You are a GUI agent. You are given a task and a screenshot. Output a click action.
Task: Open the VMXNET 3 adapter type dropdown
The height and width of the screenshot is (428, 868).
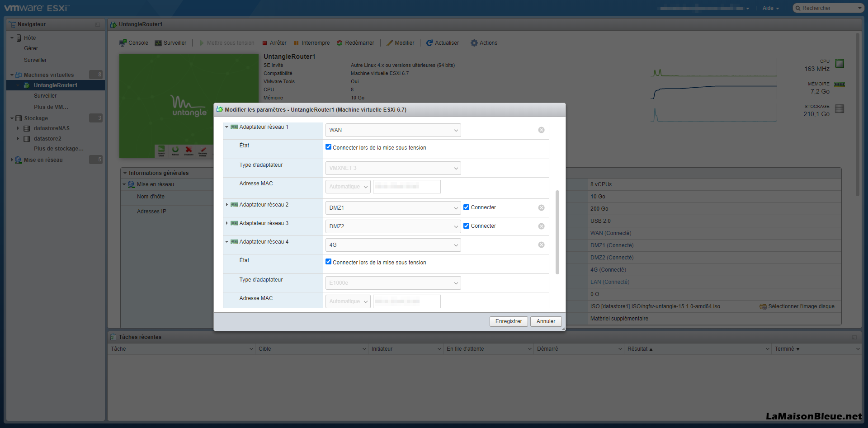pos(393,168)
